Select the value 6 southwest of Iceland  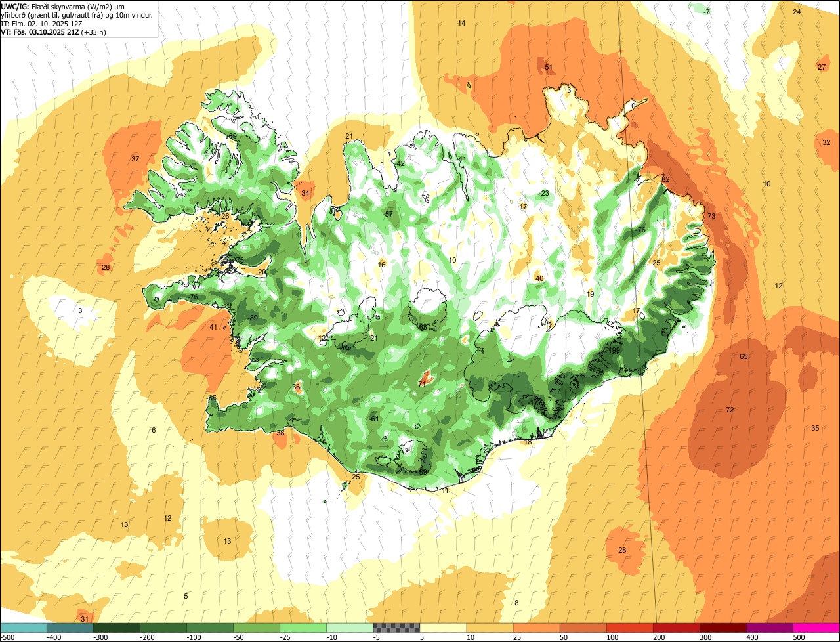[x=154, y=430]
